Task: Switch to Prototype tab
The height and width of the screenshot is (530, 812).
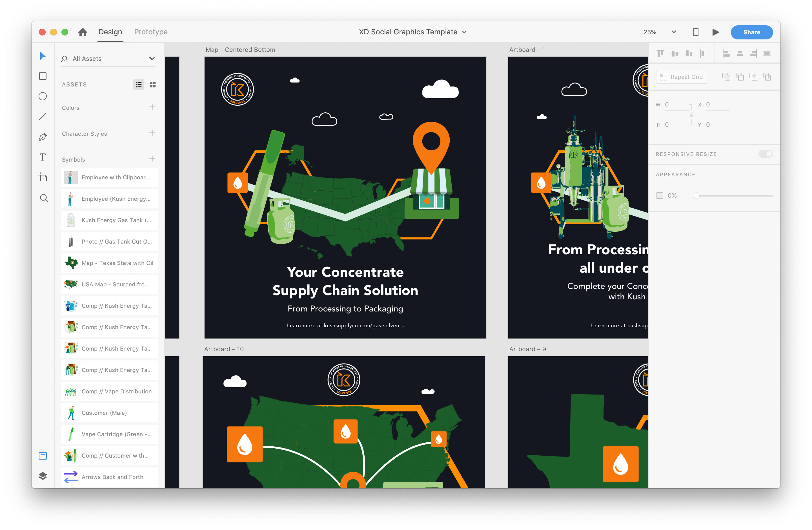Action: (149, 32)
